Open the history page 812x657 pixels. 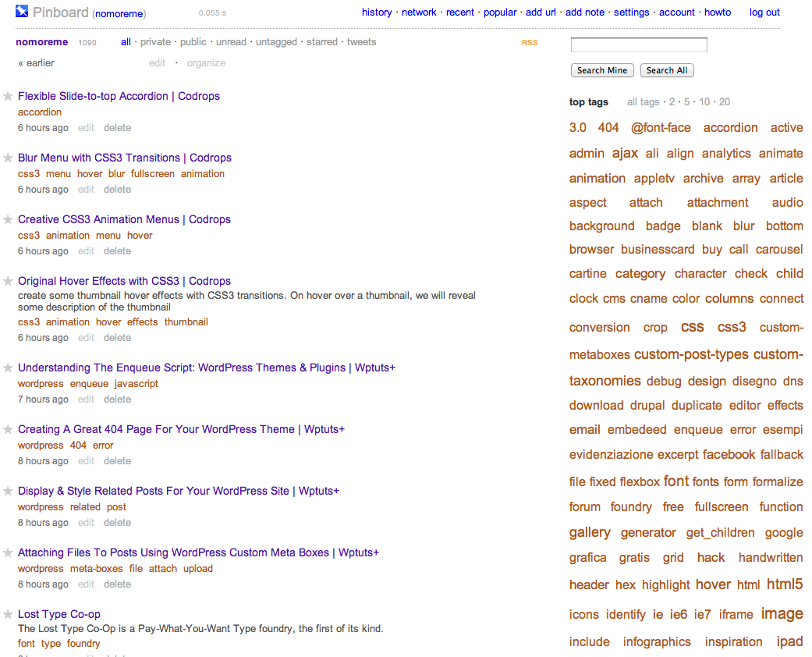(x=377, y=12)
